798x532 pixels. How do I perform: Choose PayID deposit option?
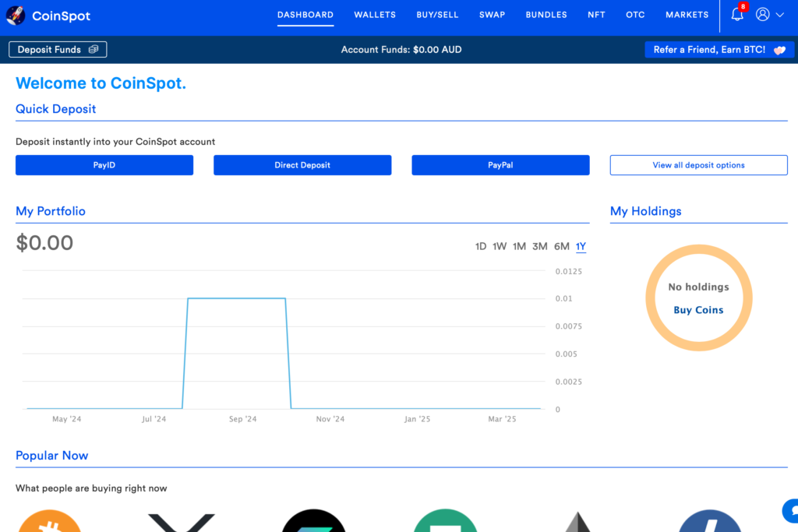[x=104, y=165]
